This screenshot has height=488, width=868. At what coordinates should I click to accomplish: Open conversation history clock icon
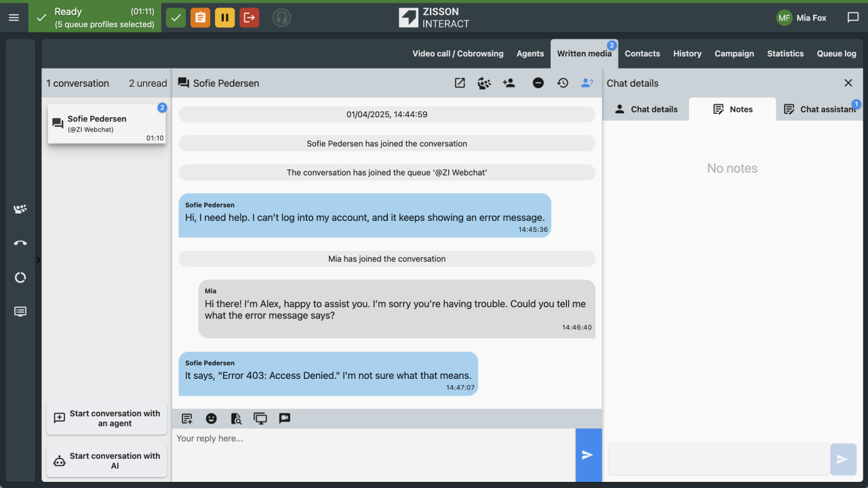[x=562, y=83]
